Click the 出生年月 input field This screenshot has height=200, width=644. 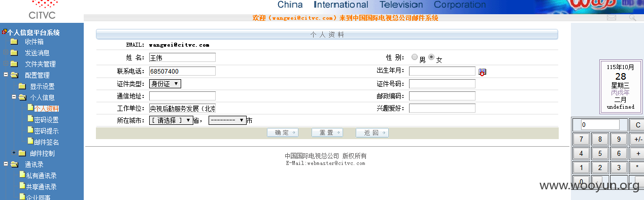[x=442, y=71]
